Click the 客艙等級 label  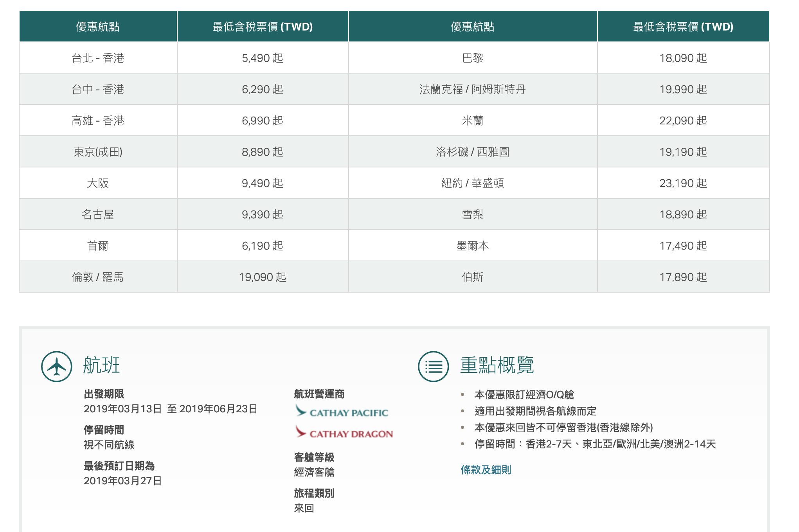pos(314,457)
